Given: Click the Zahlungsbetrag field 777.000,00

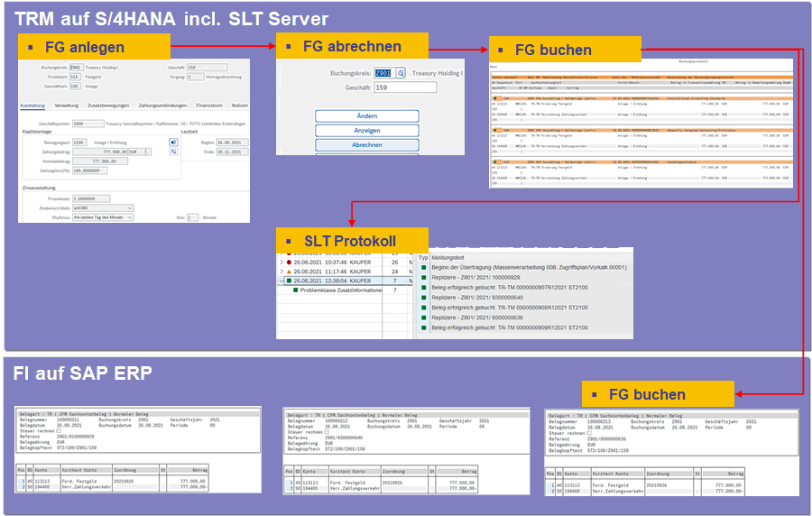Looking at the screenshot, I should pyautogui.click(x=100, y=152).
